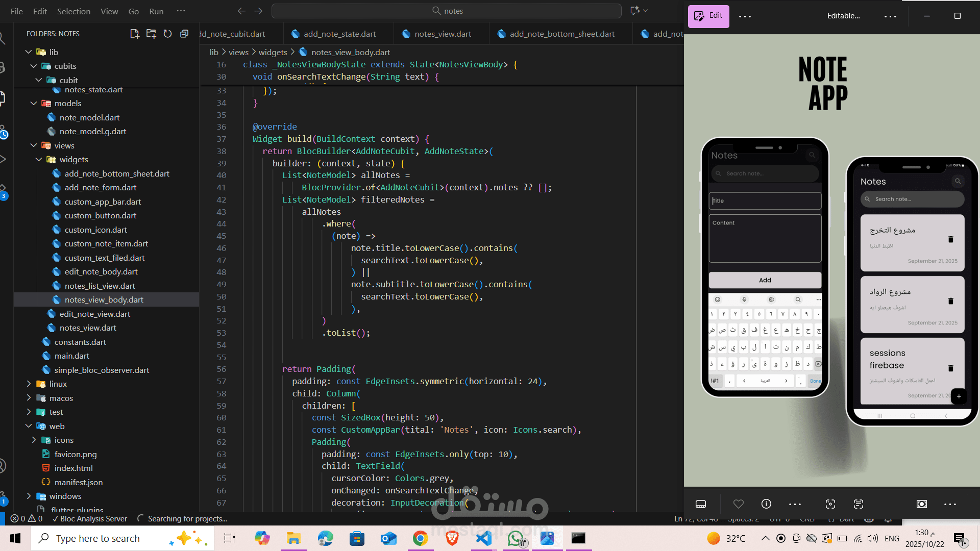Open Google Chrome from the taskbar
Image resolution: width=980 pixels, height=551 pixels.
(x=420, y=538)
